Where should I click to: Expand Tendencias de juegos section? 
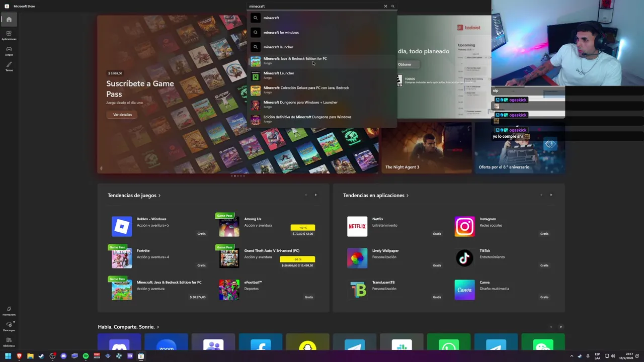pos(134,195)
